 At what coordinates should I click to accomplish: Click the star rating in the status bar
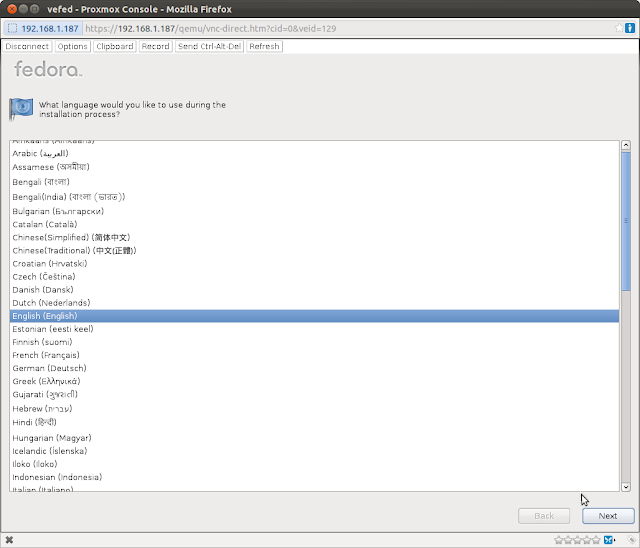tap(577, 540)
